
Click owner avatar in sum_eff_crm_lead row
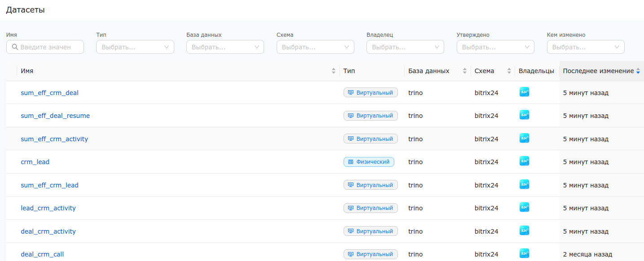524,184
